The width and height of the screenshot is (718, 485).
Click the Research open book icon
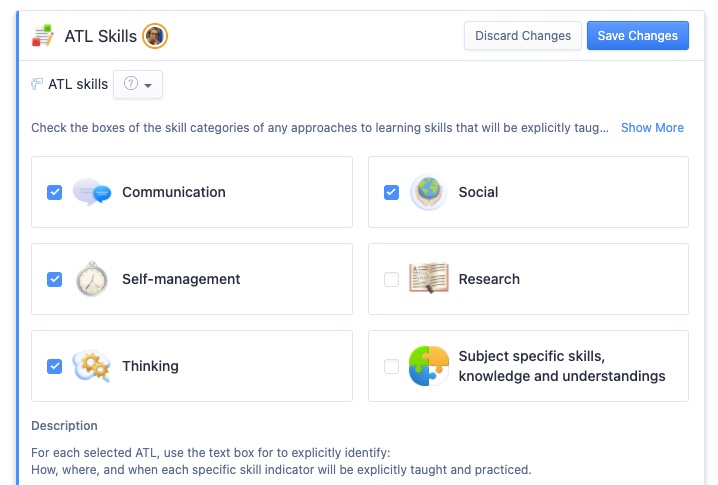429,278
